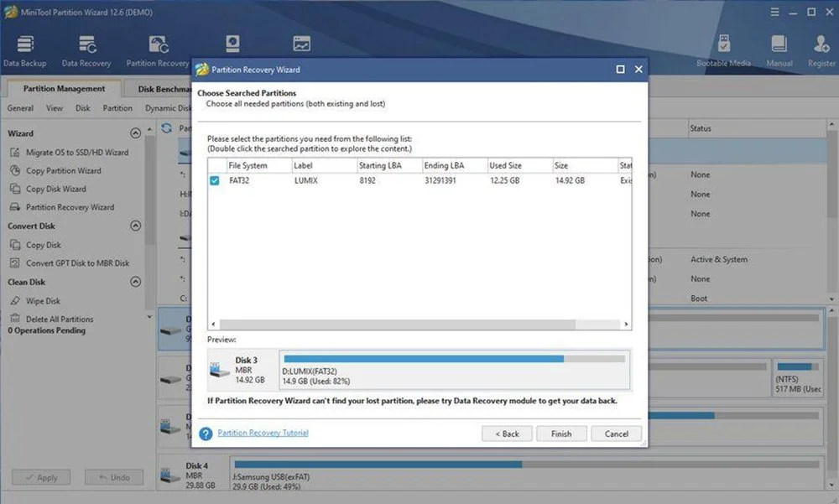839x504 pixels.
Task: Click the help question mark icon
Action: click(x=206, y=434)
